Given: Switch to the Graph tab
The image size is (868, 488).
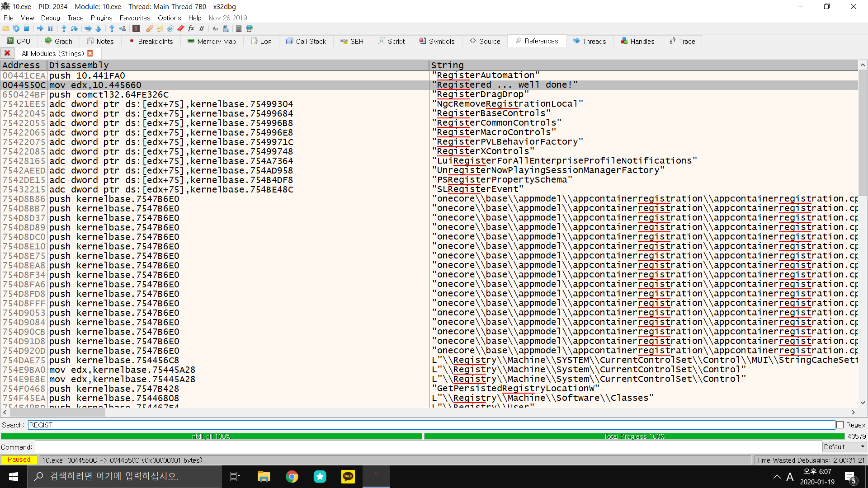Looking at the screenshot, I should click(59, 41).
